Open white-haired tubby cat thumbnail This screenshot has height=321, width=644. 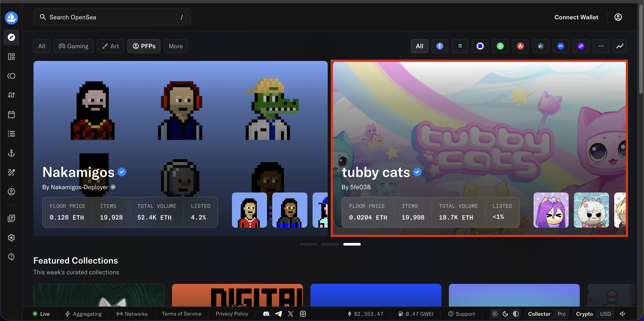(591, 210)
